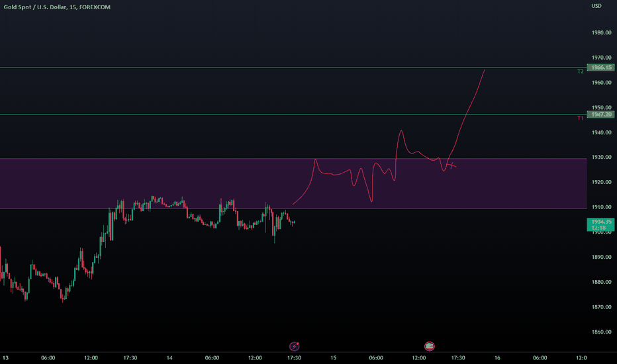
Task: Click the 12:18 bar countdown timer
Action: point(598,228)
